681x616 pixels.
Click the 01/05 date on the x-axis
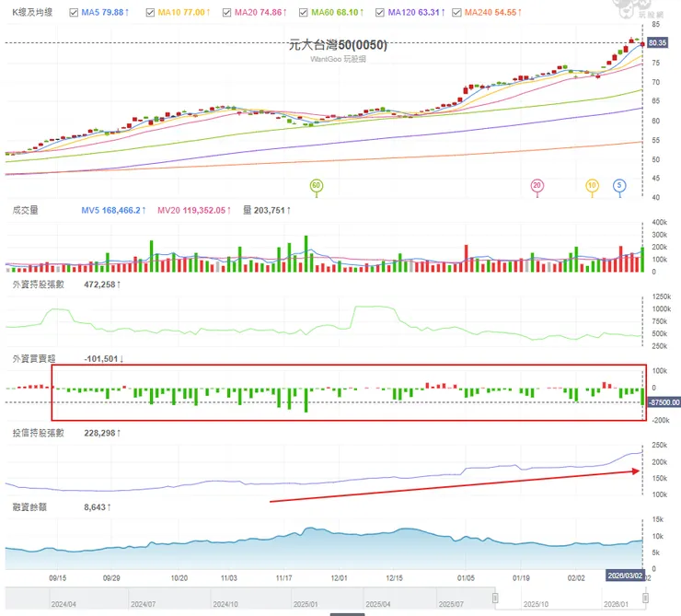466,578
